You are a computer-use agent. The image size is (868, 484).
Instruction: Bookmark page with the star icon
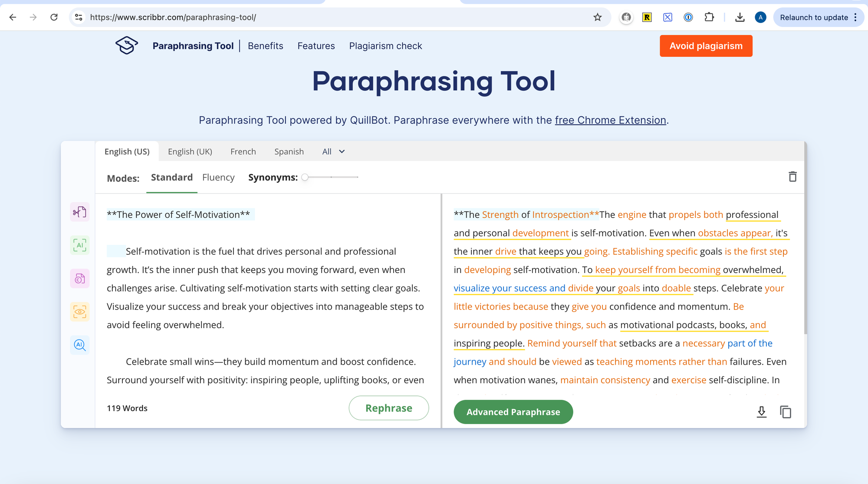click(598, 17)
